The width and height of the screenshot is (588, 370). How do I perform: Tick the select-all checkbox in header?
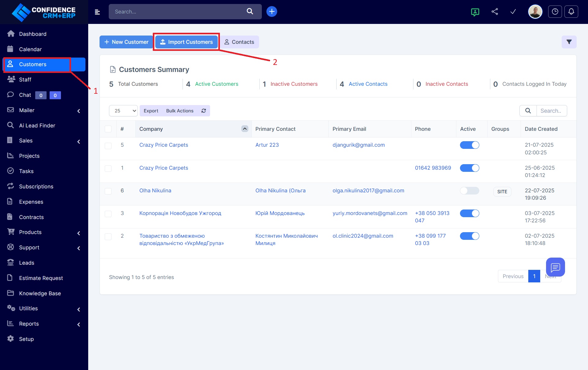pos(108,129)
